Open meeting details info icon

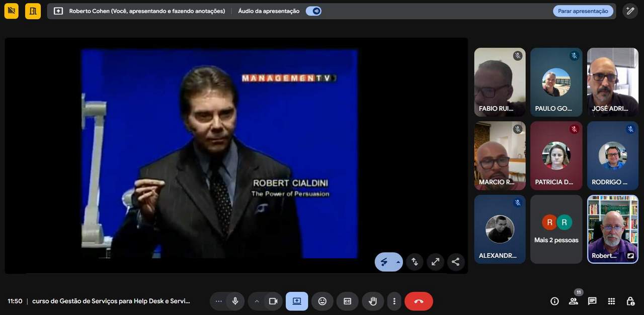coord(554,301)
